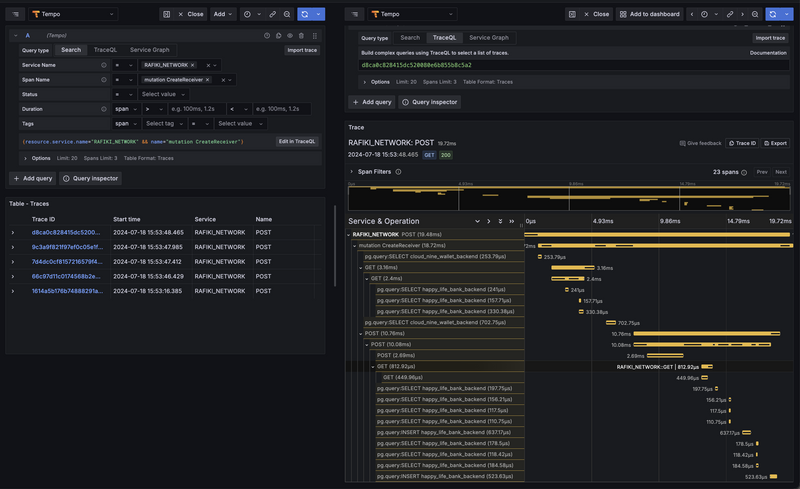
Task: Click Duration minimum value input field
Action: [196, 109]
